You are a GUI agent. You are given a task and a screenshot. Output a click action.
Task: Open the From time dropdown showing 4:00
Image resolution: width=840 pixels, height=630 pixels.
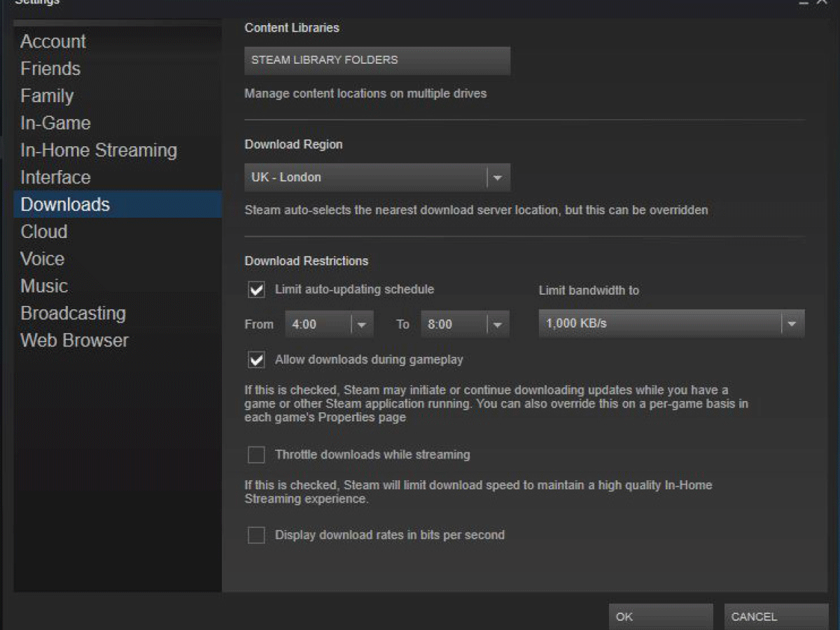(x=329, y=324)
